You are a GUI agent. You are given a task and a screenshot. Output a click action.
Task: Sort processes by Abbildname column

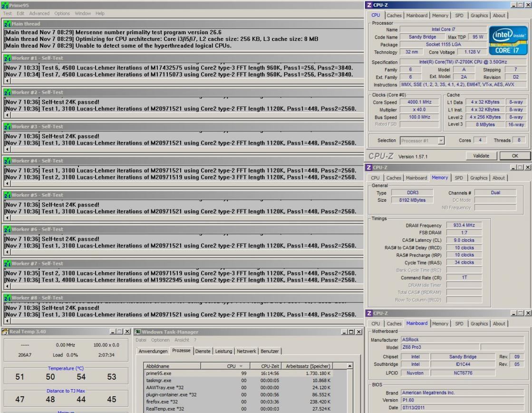pos(172,366)
